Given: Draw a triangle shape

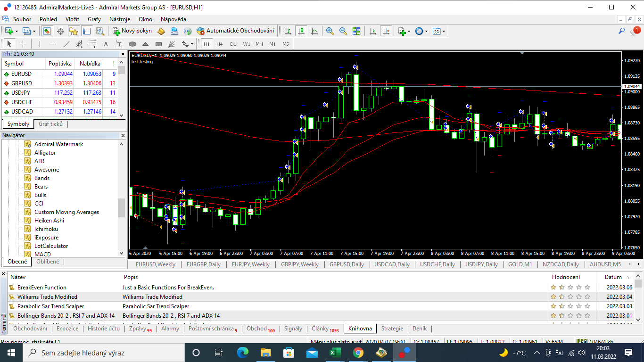Looking at the screenshot, I should tap(146, 44).
